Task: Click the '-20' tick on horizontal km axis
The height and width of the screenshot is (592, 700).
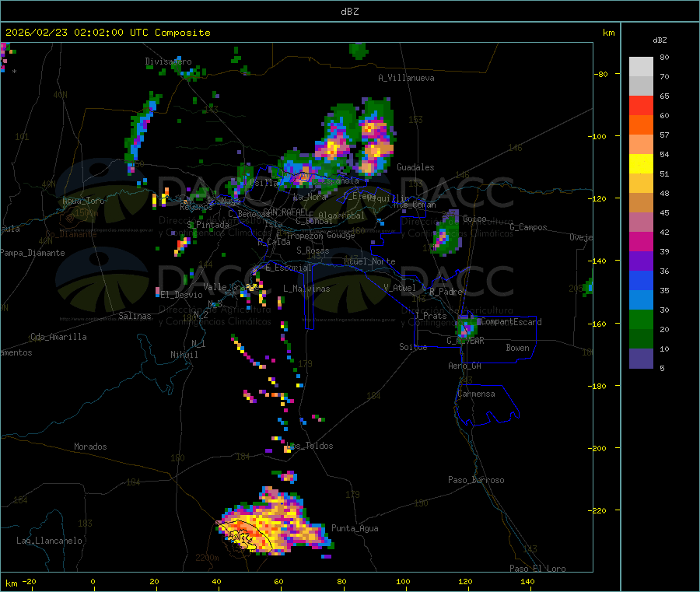Action: point(30,581)
